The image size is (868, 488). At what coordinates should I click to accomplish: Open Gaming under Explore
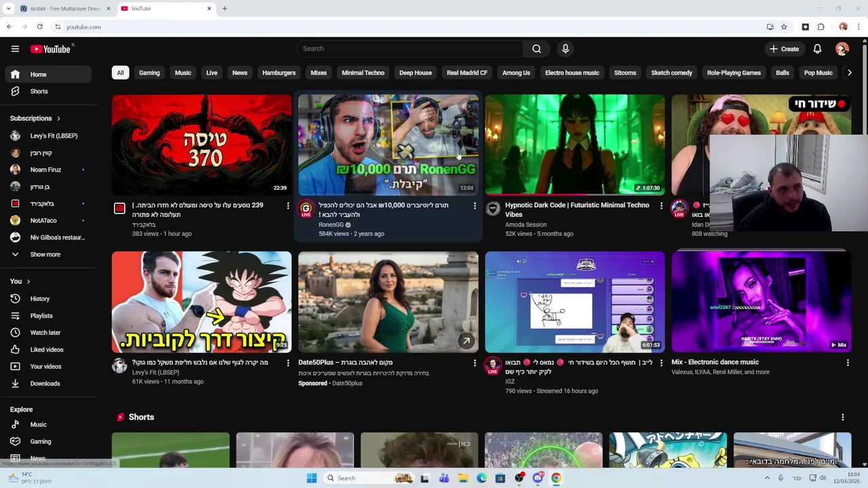pos(47,441)
